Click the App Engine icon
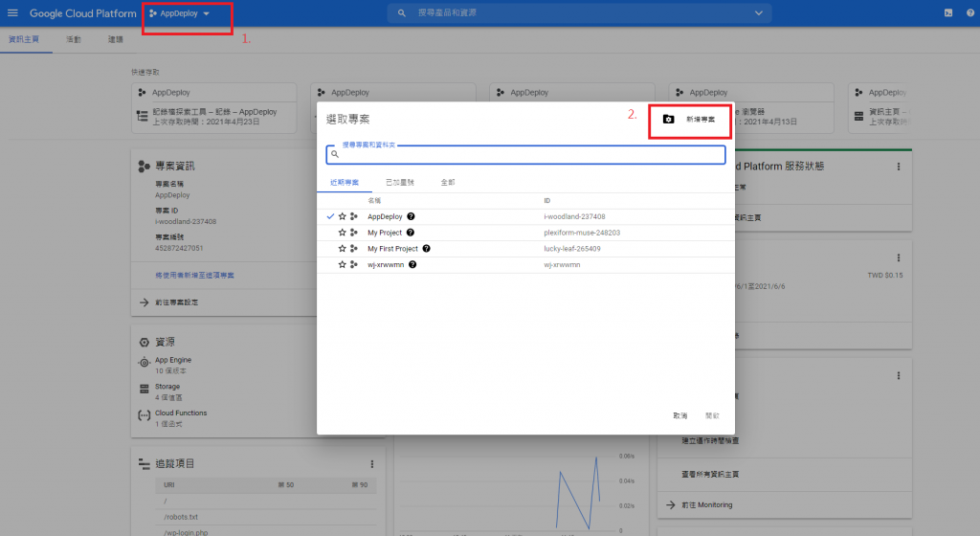Viewport: 980px width, 536px height. [144, 362]
